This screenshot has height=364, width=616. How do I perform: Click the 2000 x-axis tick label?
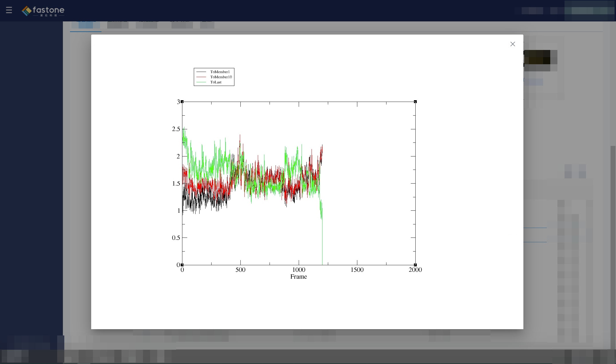415,270
